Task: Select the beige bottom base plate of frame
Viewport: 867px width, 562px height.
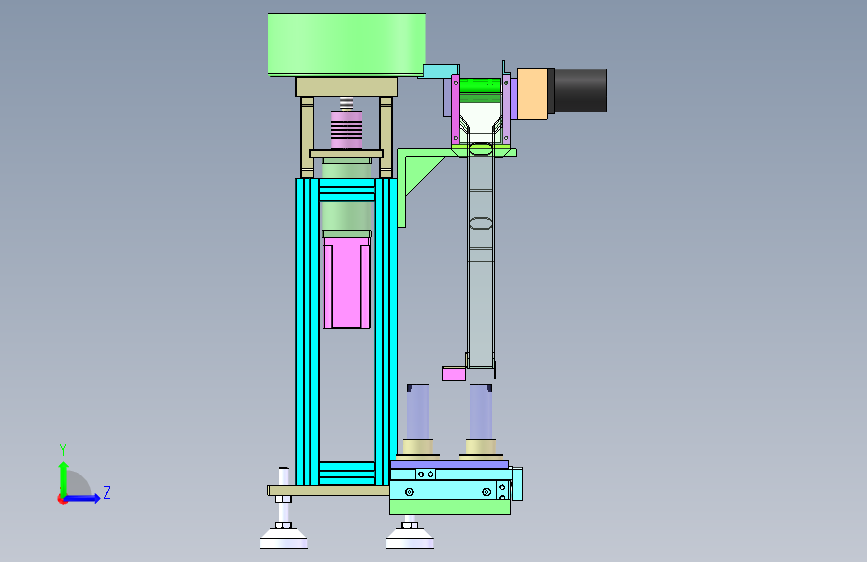Action: [x=328, y=490]
